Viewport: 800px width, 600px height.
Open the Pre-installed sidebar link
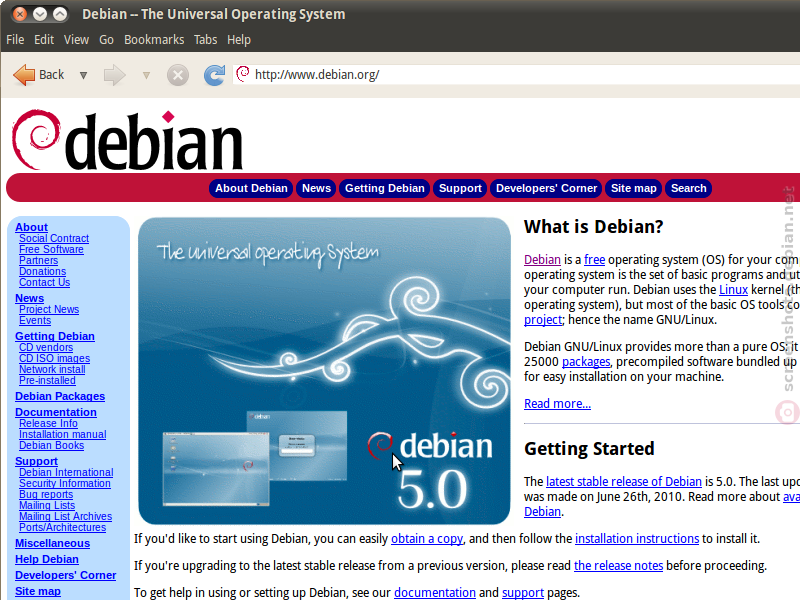click(47, 380)
